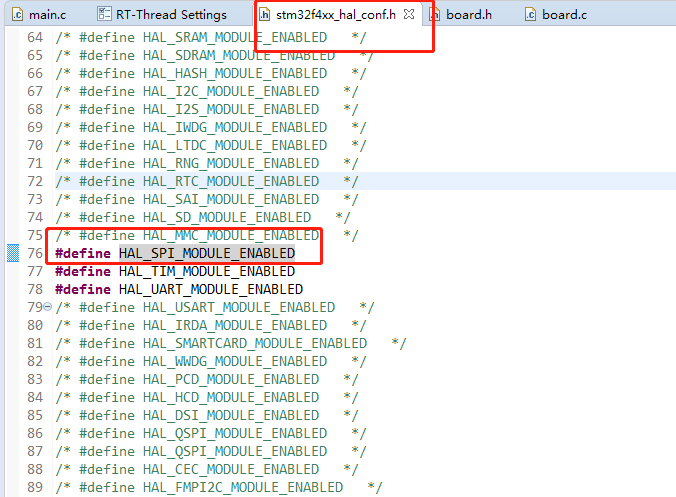Click the HAL_RNG_MODULE_ENABLED line
Viewport: 676px width, 497px height.
[x=207, y=163]
